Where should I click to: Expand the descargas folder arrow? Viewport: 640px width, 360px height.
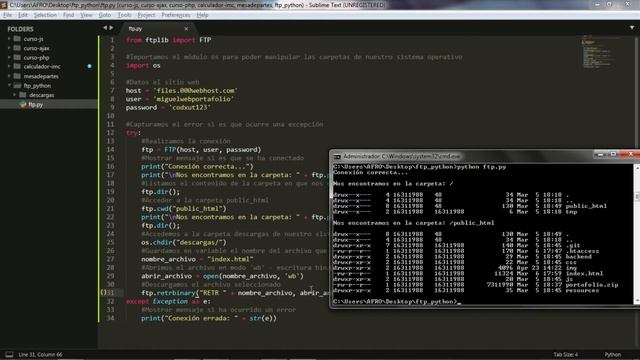[x=15, y=95]
